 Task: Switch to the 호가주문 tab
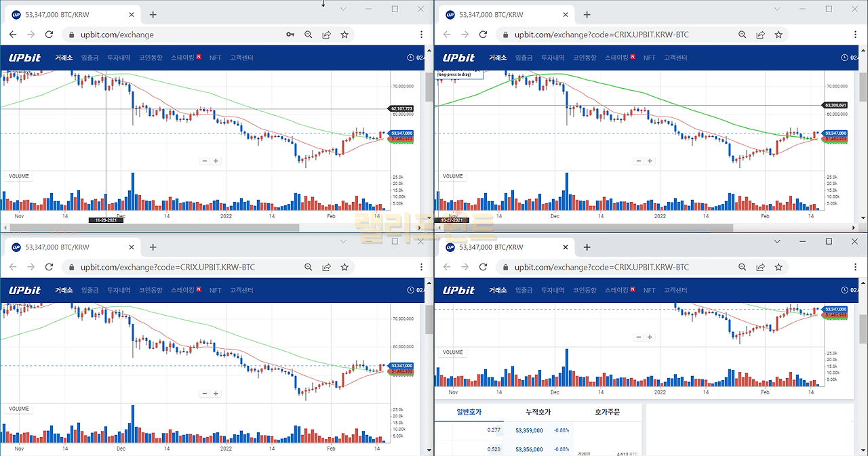pos(607,412)
